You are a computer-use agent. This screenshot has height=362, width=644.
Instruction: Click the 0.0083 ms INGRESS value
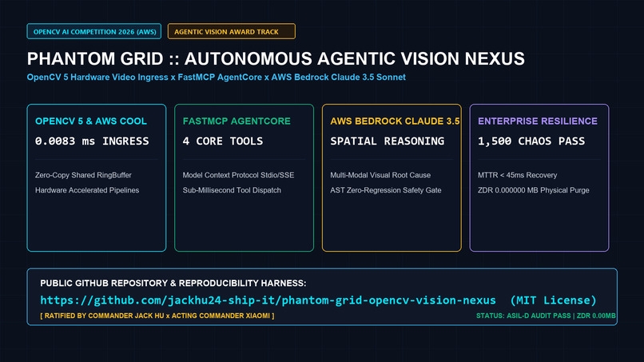coord(92,141)
